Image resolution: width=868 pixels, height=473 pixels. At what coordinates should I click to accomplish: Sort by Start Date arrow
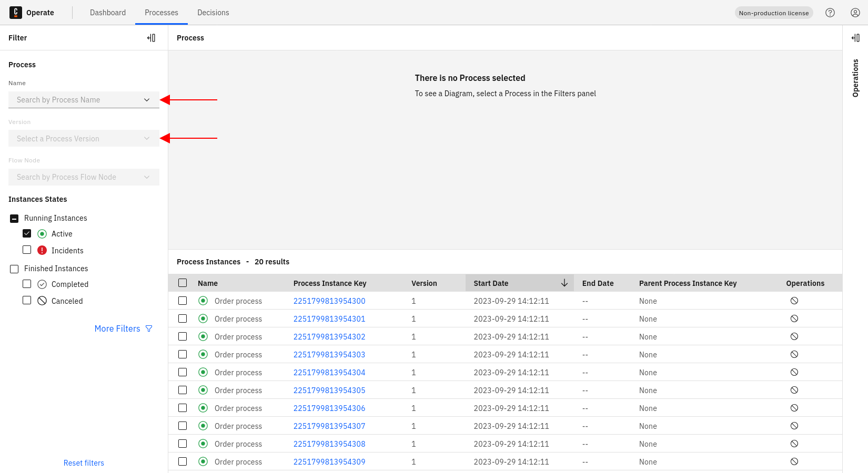564,283
